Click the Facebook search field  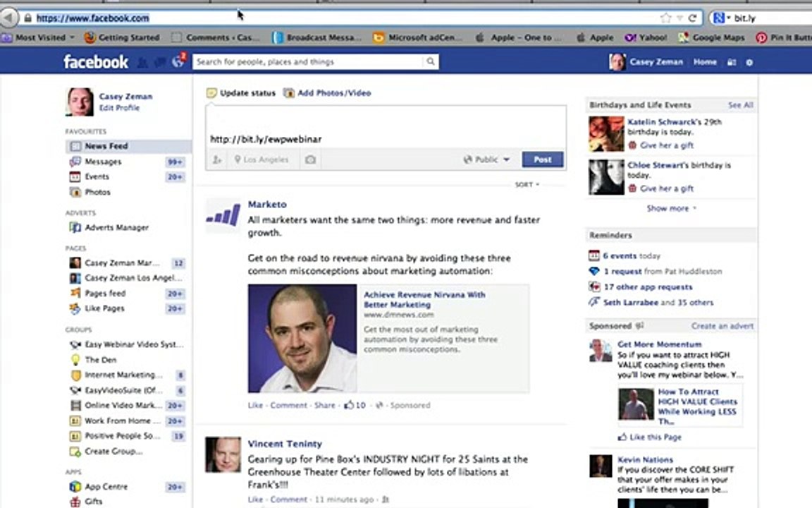tap(308, 61)
